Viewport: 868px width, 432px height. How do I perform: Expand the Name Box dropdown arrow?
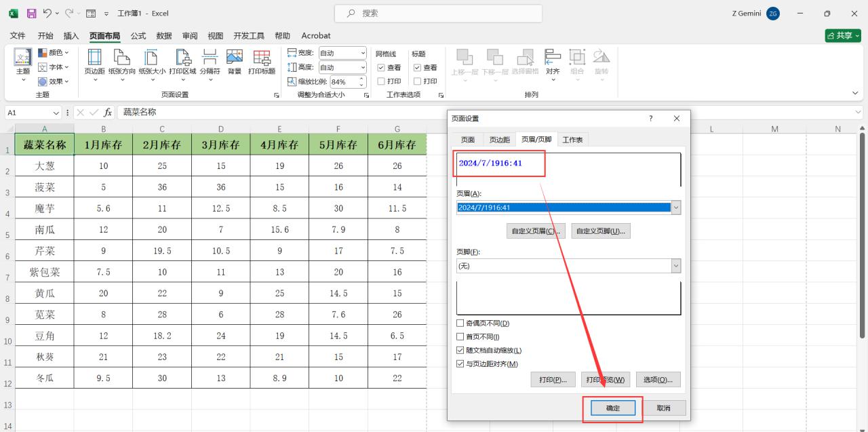coord(56,113)
